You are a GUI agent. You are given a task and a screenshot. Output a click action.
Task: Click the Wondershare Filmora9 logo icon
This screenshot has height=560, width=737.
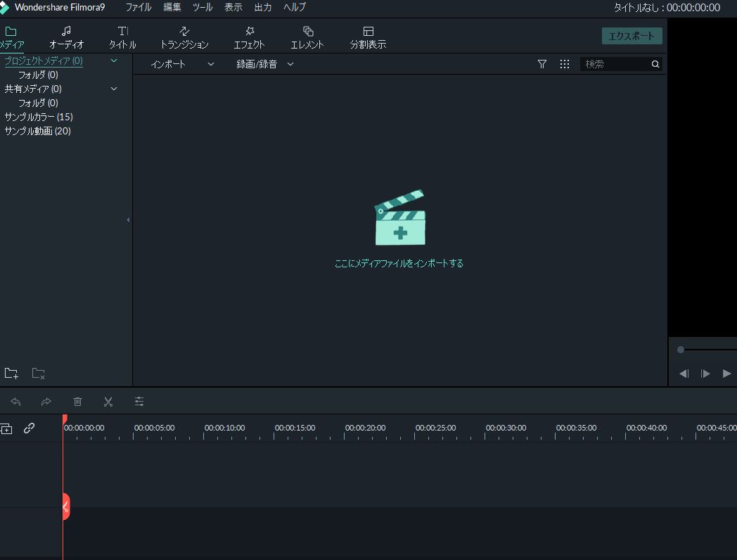coord(4,8)
